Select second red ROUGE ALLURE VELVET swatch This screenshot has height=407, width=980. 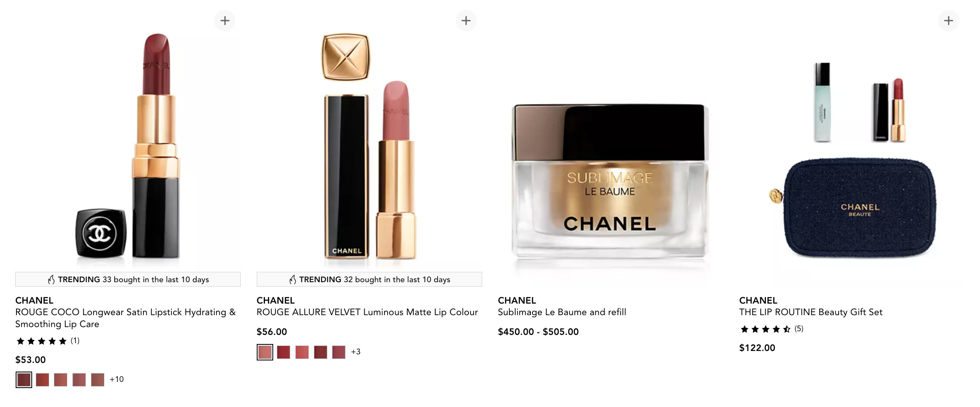284,352
